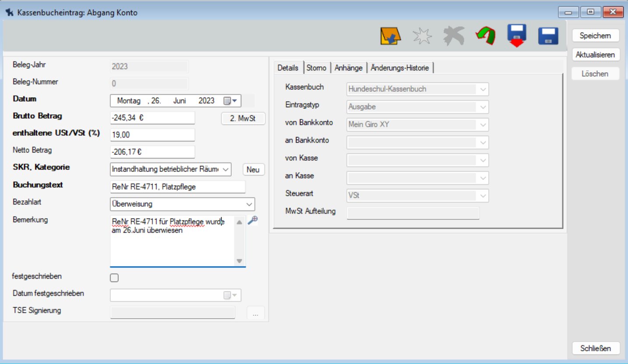
Task: Switch to the Anhänge tab
Action: pos(349,68)
